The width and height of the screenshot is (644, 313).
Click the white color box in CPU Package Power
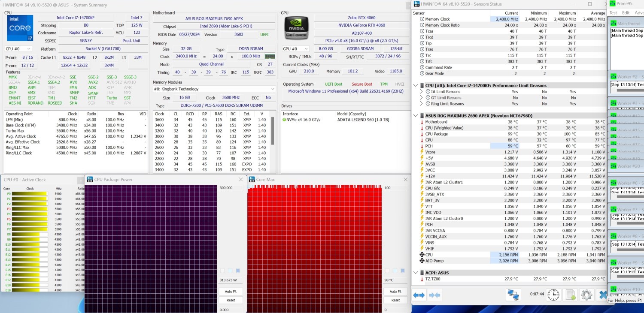click(x=222, y=271)
